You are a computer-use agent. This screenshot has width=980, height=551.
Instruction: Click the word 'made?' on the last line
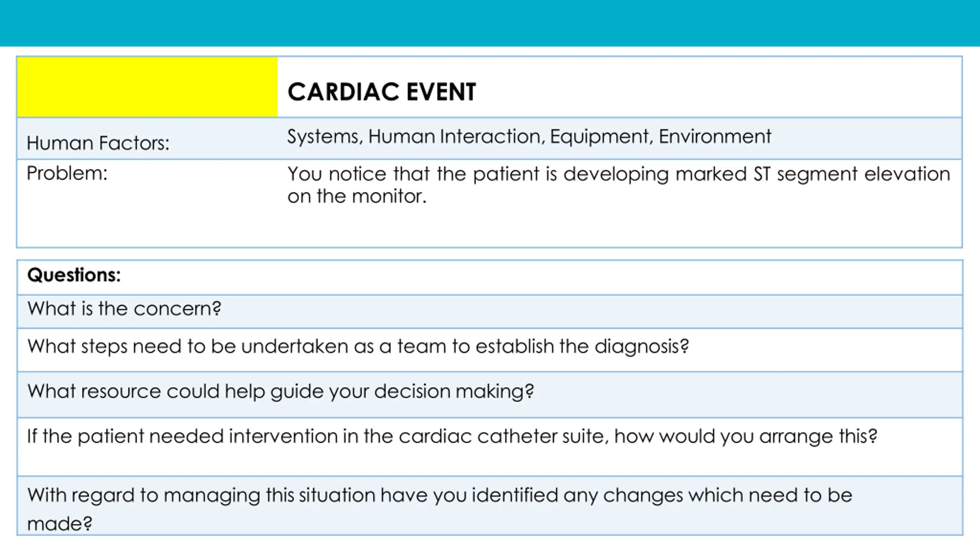click(60, 523)
